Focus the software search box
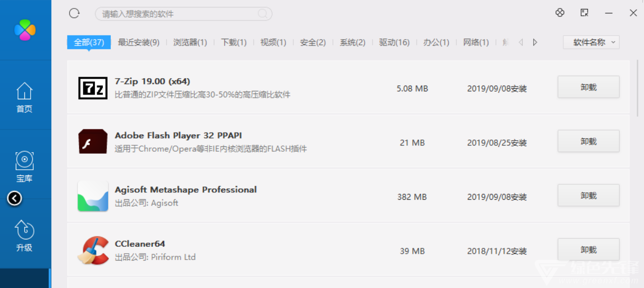 (183, 14)
